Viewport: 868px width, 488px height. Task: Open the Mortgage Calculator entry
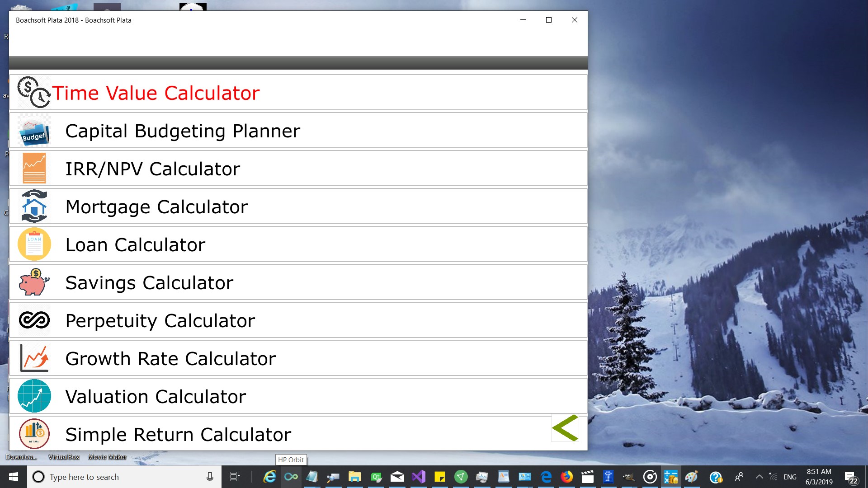click(x=156, y=207)
